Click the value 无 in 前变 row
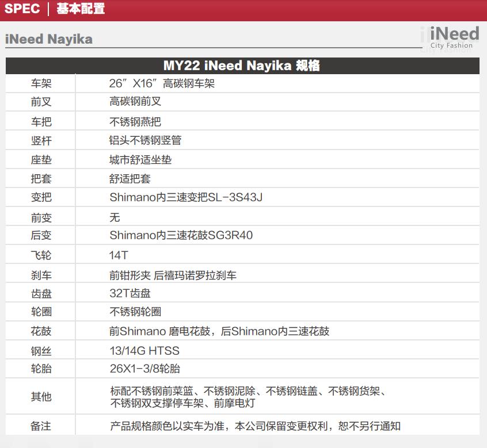Image resolution: width=487 pixels, height=448 pixels. tap(115, 217)
